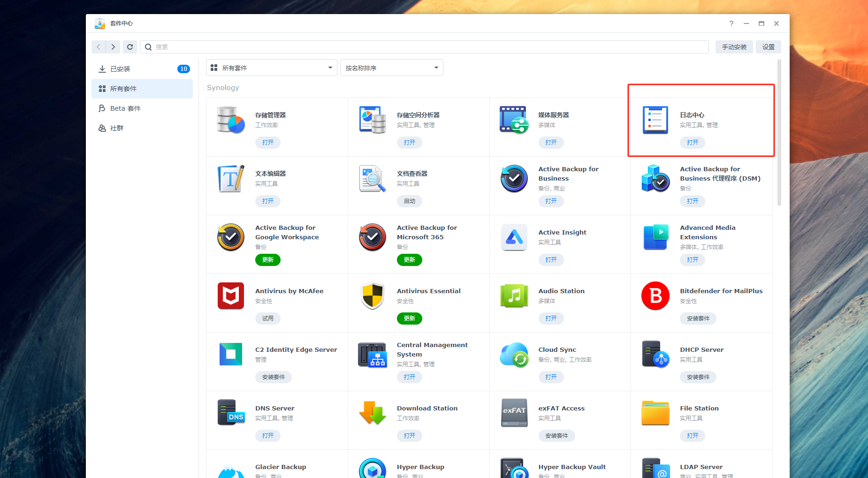The width and height of the screenshot is (868, 478).
Task: Click the Text Editor (文本编辑器) icon
Action: point(231,179)
